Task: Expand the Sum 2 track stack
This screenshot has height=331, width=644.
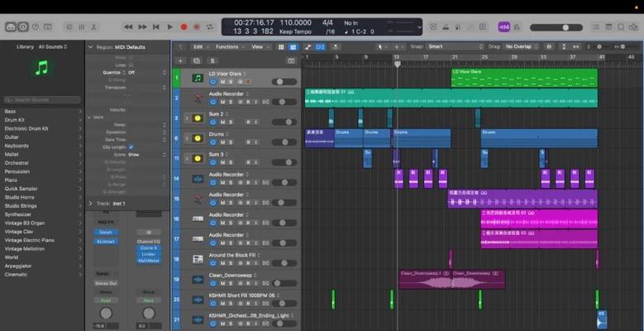Action: pos(187,118)
